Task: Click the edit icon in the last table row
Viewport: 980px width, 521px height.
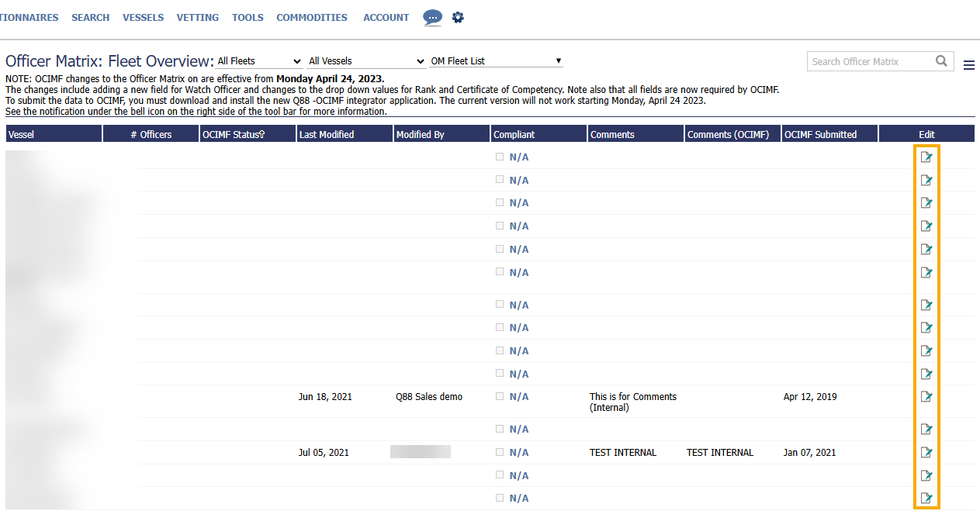Action: 926,499
